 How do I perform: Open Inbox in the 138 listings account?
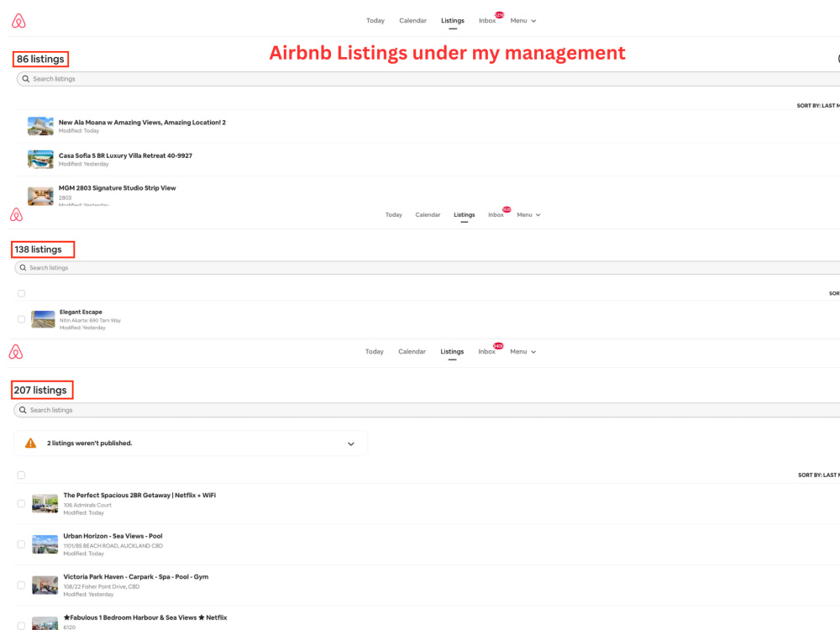[x=496, y=215]
